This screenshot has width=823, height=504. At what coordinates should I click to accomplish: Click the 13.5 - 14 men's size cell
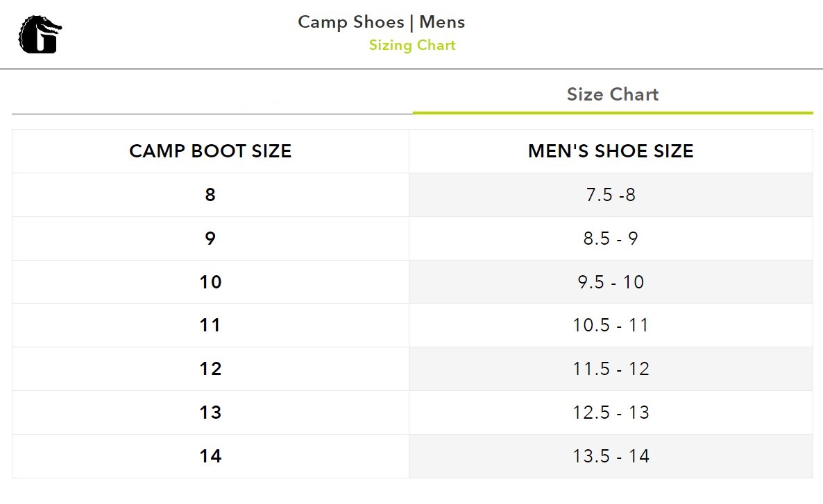(611, 455)
